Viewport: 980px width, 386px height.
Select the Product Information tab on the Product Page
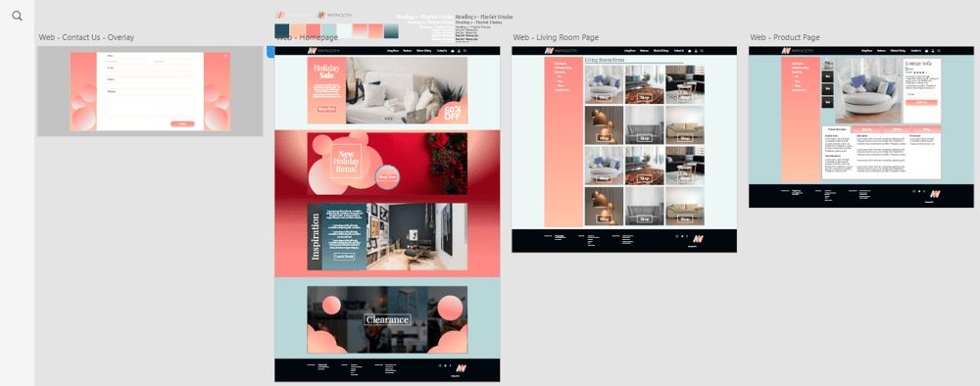pos(837,129)
